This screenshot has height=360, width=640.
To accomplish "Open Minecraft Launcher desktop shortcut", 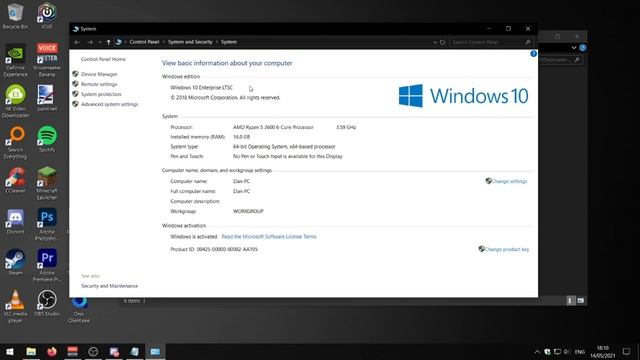I will point(47,183).
